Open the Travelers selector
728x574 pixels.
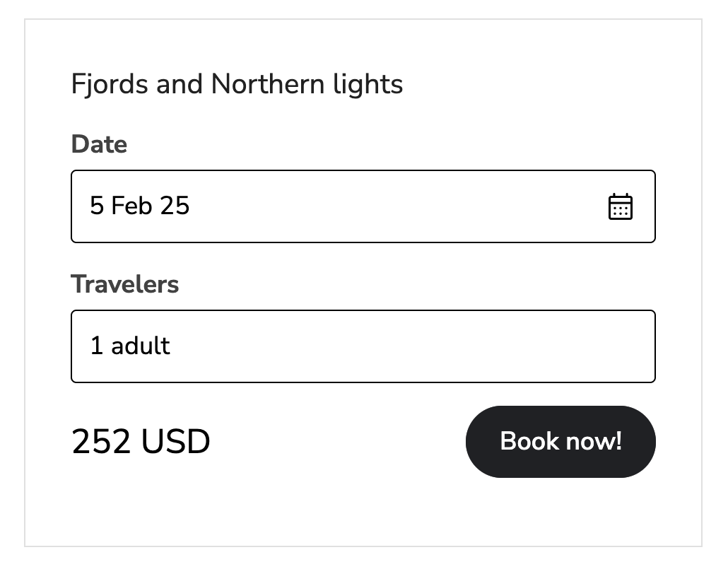pyautogui.click(x=363, y=346)
